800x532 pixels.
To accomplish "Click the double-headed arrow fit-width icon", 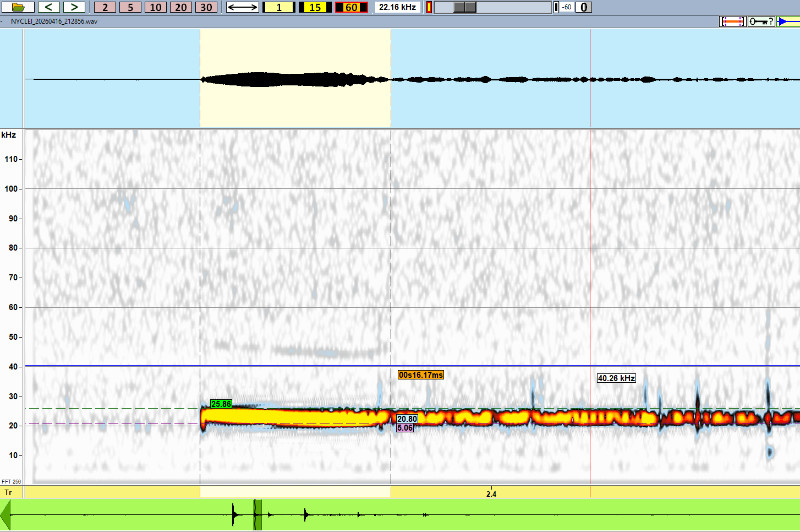I will 242,7.
